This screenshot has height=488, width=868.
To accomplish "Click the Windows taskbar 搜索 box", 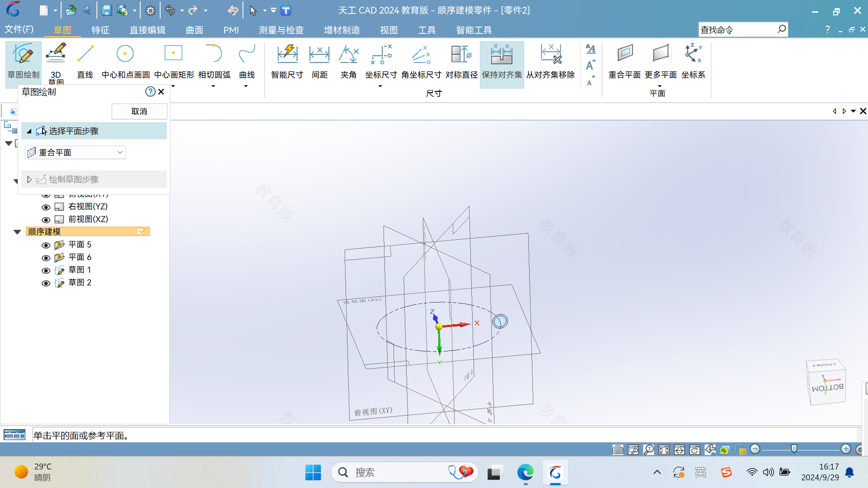I will (x=404, y=473).
